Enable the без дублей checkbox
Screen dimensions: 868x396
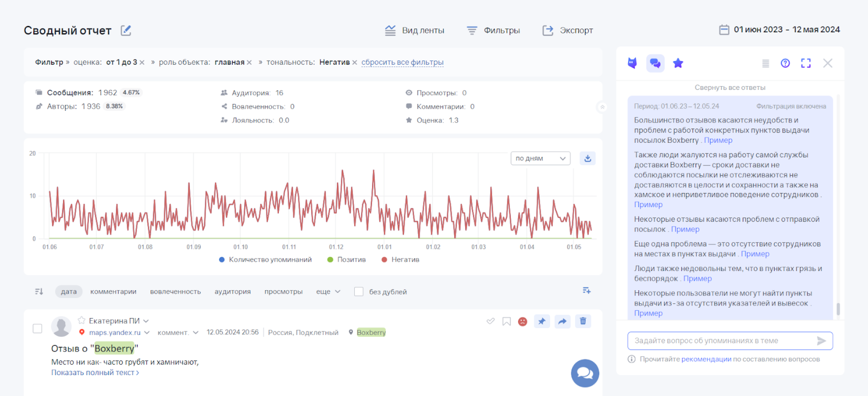click(359, 291)
